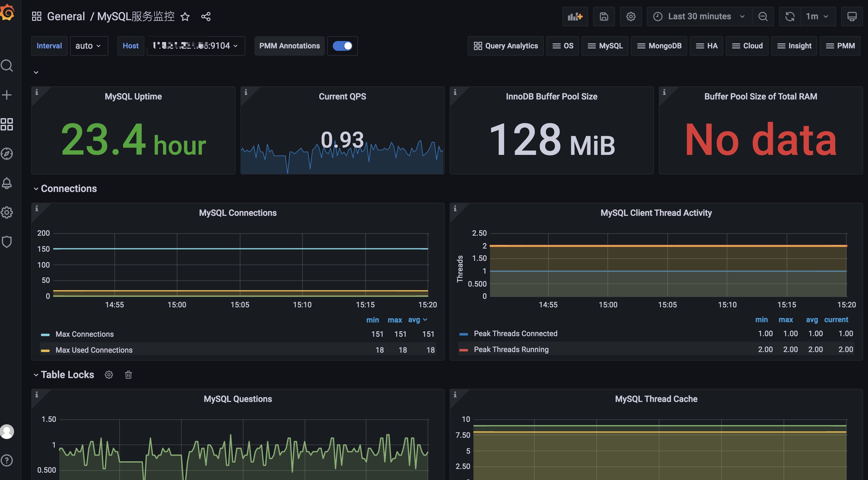The height and width of the screenshot is (480, 868).
Task: Add a new panel to dashboard
Action: [575, 17]
